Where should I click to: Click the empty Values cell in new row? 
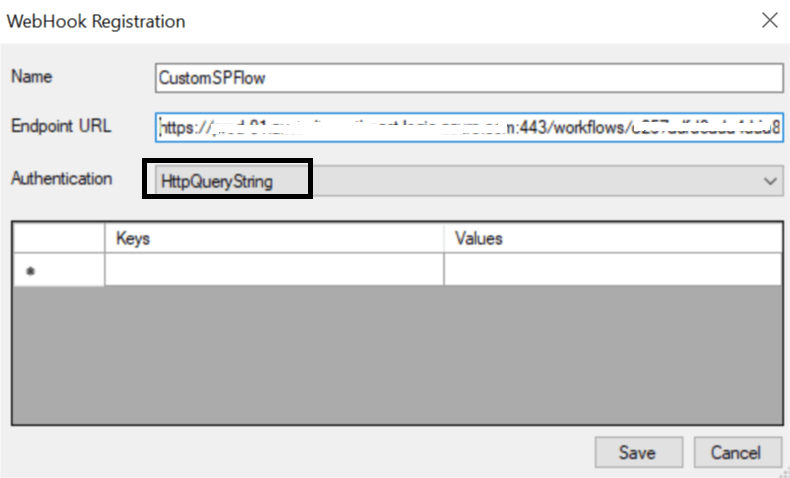[x=612, y=270]
